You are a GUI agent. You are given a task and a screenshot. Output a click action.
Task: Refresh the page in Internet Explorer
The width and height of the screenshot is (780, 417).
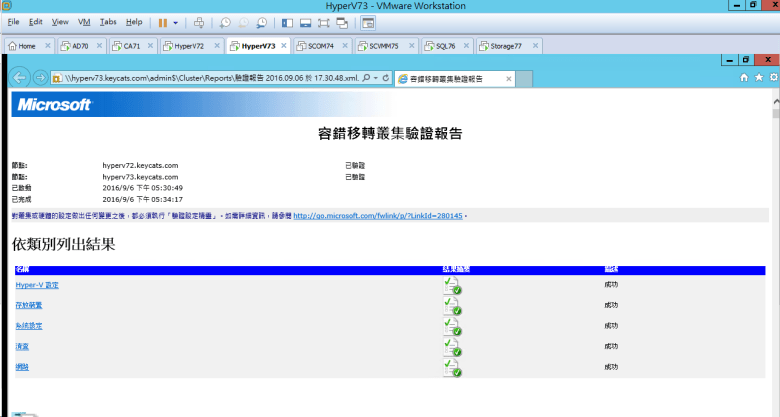pos(386,78)
